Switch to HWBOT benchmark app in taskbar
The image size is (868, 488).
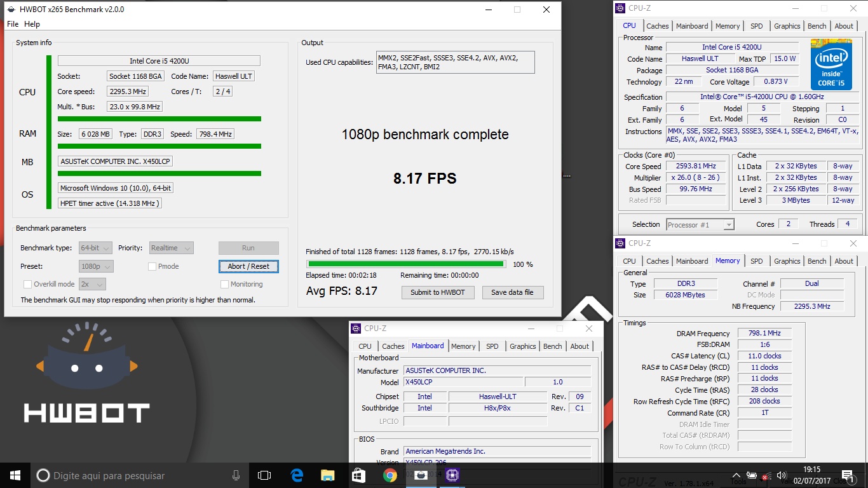(421, 475)
